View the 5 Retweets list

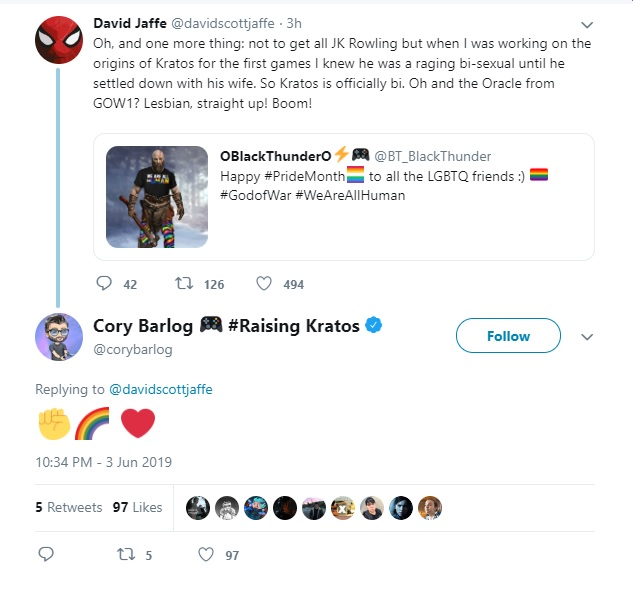[x=69, y=507]
